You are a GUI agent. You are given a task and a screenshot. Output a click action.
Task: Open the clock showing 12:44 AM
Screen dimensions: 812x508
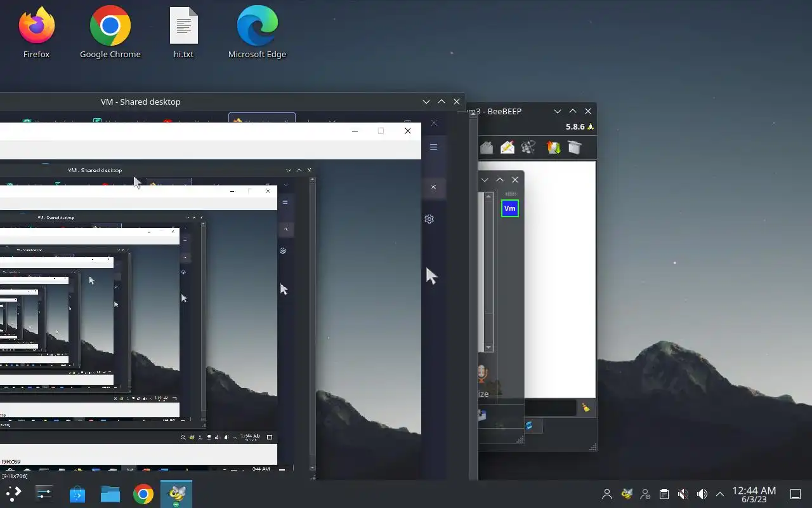[x=754, y=494]
